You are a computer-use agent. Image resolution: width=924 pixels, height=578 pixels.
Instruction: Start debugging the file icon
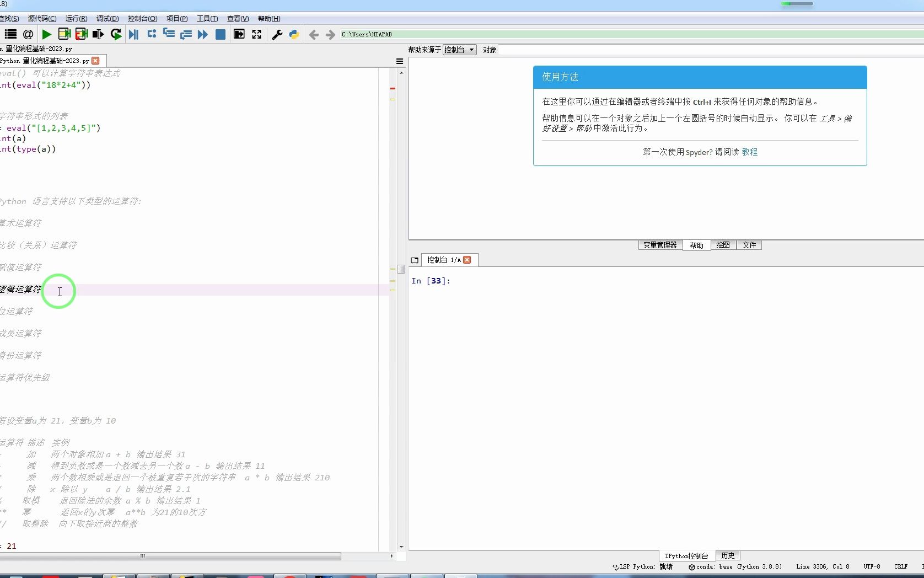coord(133,34)
